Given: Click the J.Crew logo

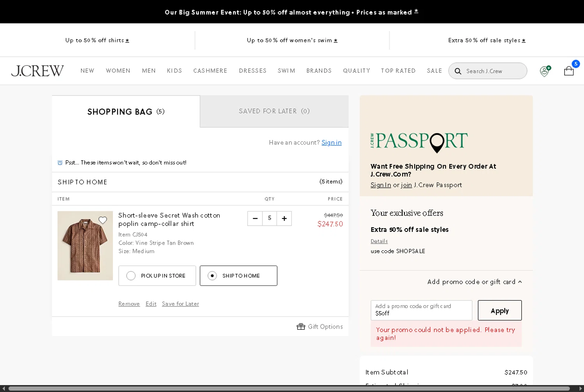Looking at the screenshot, I should [37, 71].
